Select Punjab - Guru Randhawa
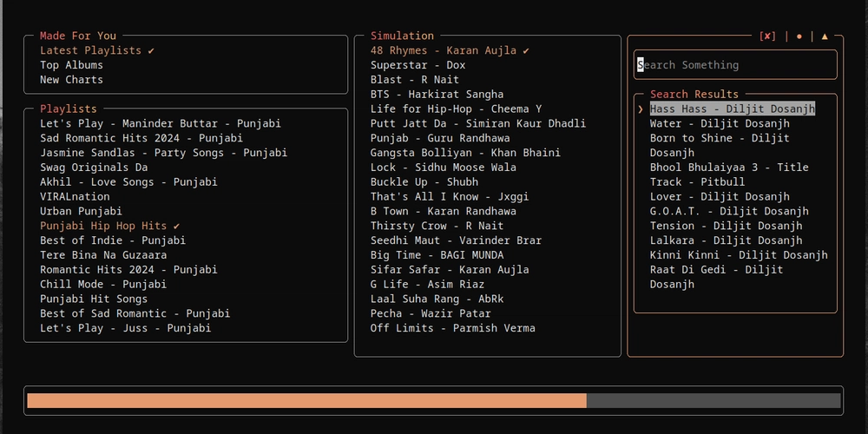The height and width of the screenshot is (434, 868). (440, 138)
